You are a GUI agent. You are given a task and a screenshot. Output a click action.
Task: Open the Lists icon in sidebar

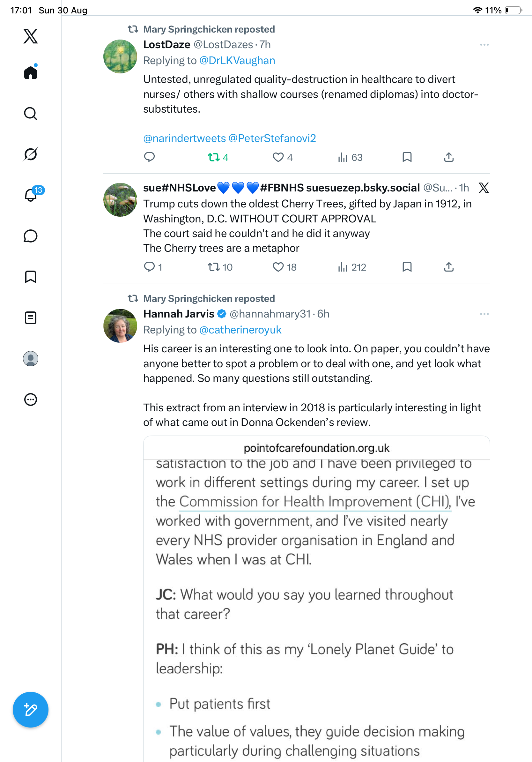[31, 317]
